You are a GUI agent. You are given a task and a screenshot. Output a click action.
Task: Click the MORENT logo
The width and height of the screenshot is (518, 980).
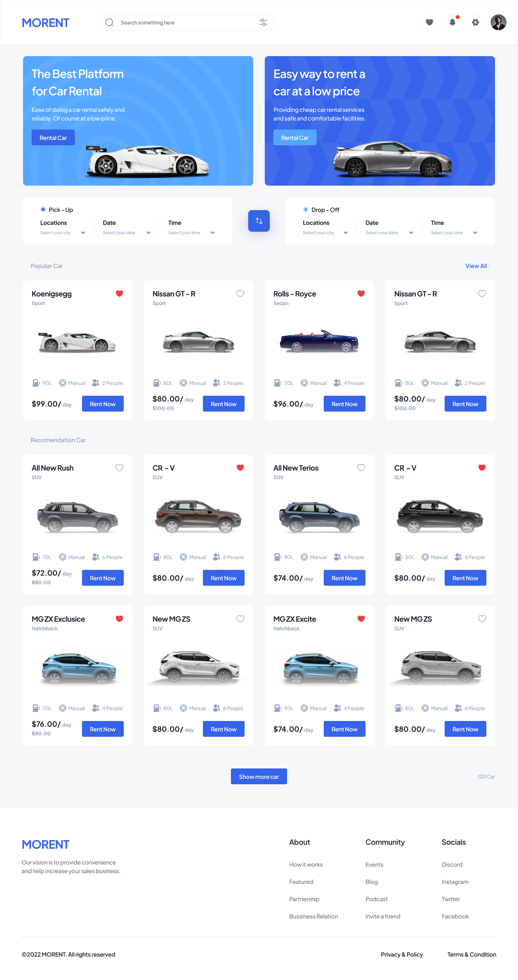(x=45, y=22)
